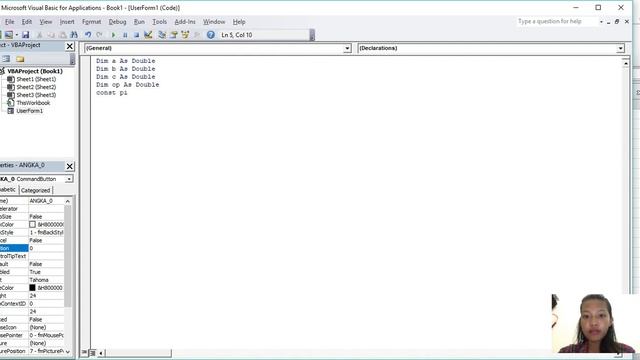Viewport: 640px width, 360px height.
Task: Open the File menu
Action: pyautogui.click(x=9, y=22)
